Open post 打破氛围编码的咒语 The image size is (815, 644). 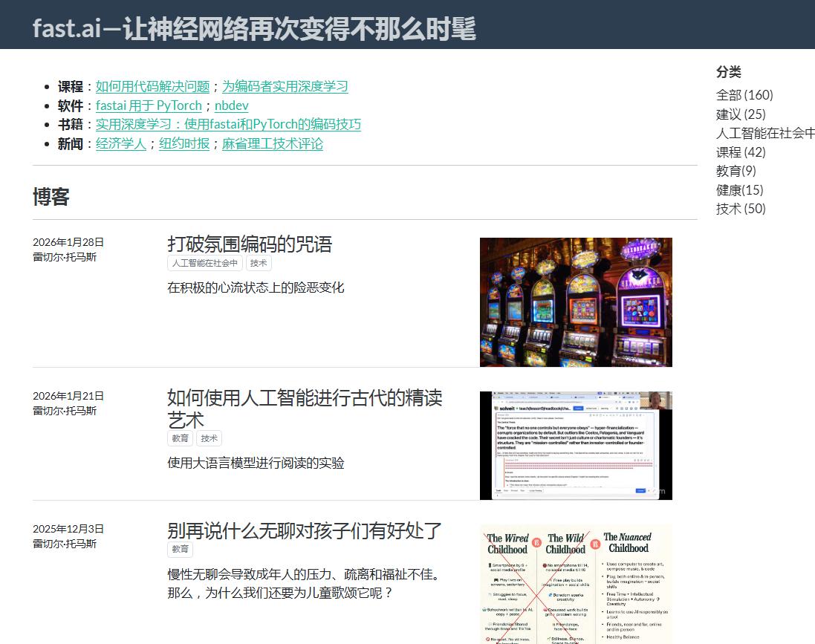pos(250,244)
